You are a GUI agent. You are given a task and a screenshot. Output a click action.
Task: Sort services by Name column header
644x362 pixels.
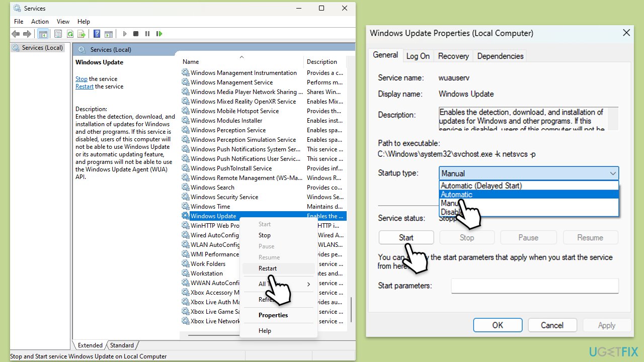242,62
